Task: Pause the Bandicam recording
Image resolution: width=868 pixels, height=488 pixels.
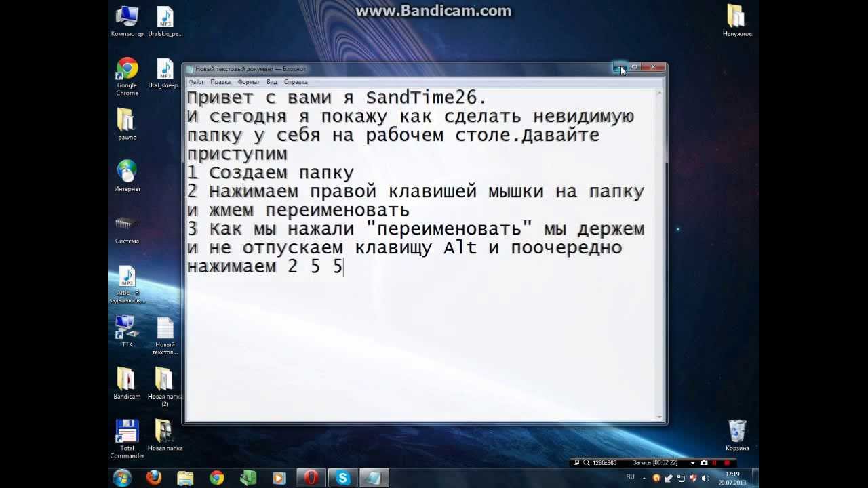Action: [x=715, y=463]
